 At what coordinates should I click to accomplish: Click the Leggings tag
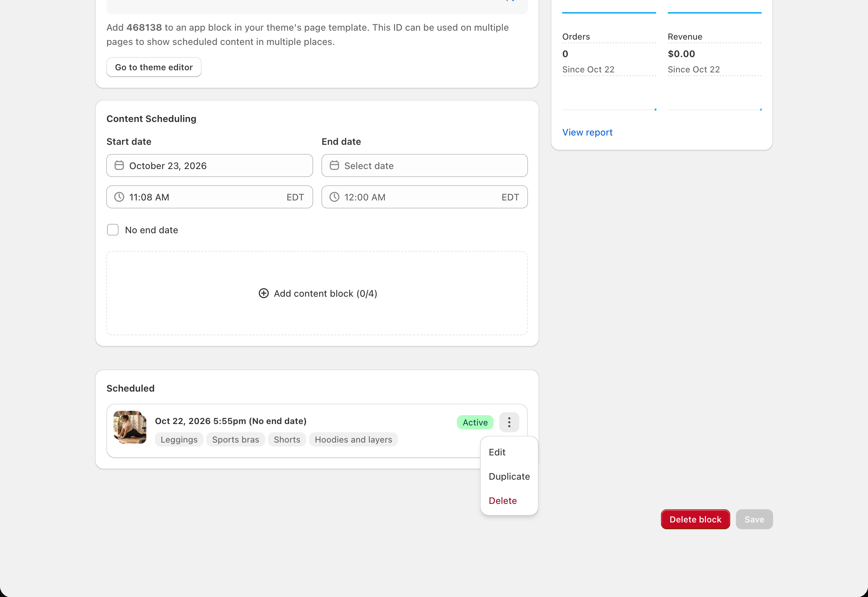[x=179, y=439]
